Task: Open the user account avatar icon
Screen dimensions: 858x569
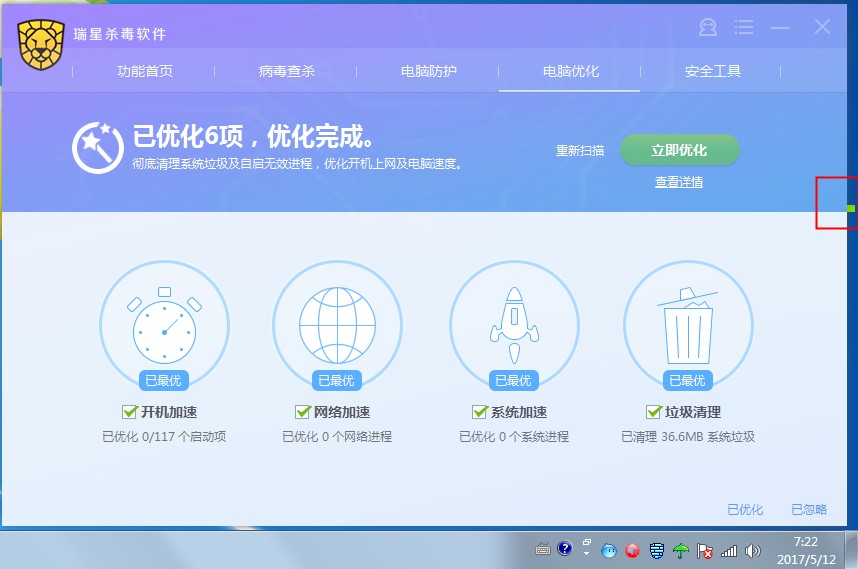Action: pos(708,28)
